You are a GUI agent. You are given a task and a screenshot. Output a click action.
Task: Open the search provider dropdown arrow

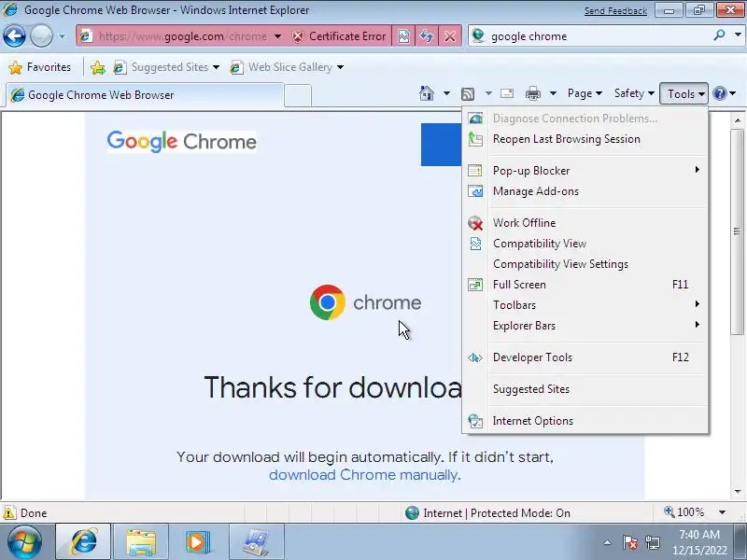pyautogui.click(x=738, y=35)
